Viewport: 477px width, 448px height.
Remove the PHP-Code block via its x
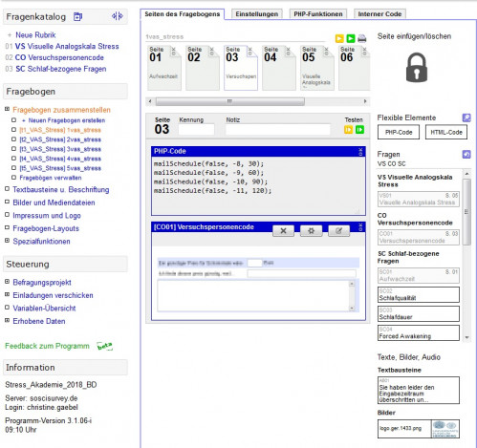pyautogui.click(x=360, y=150)
